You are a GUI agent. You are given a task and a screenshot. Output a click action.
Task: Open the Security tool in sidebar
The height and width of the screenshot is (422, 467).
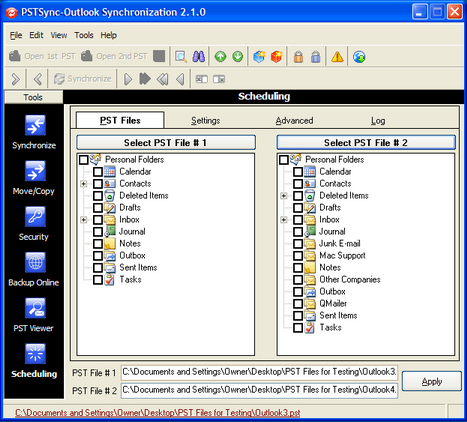point(34,223)
